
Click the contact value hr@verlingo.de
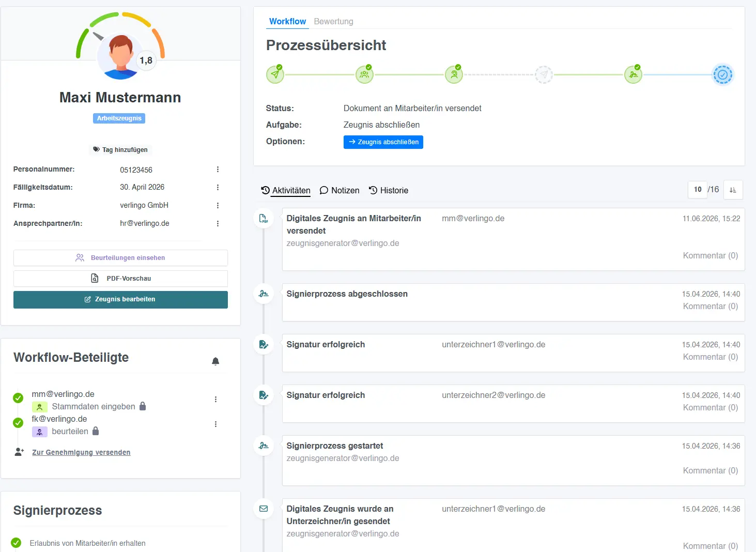click(x=145, y=223)
